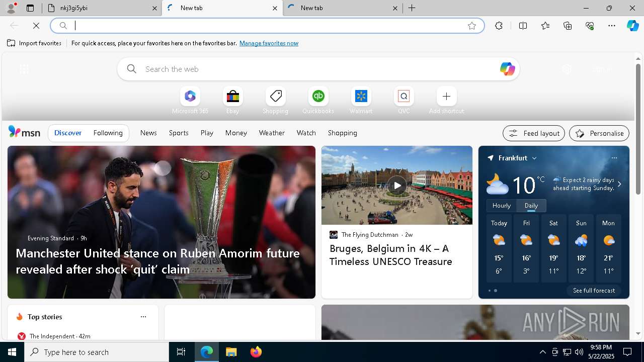Open the Extensions icon
The image size is (644, 362).
tap(499, 26)
